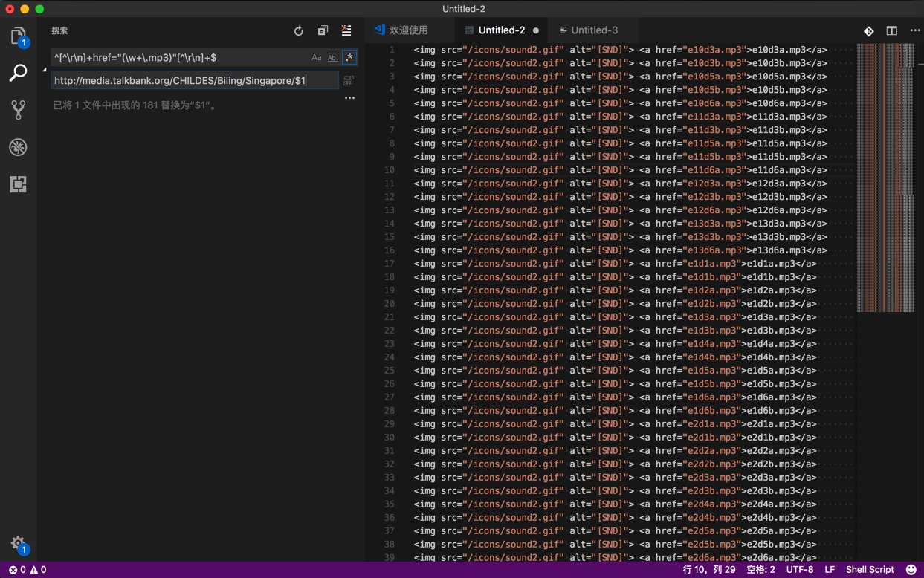Refresh the search results

[299, 31]
